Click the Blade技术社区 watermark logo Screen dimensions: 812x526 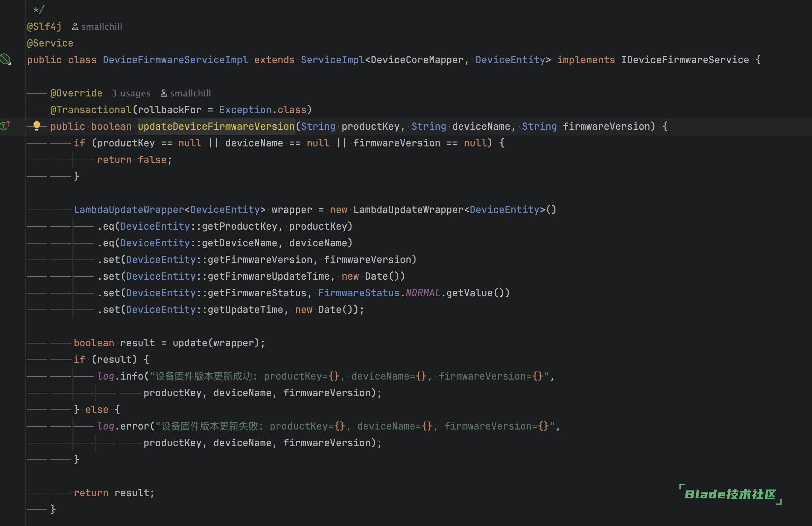pos(731,494)
